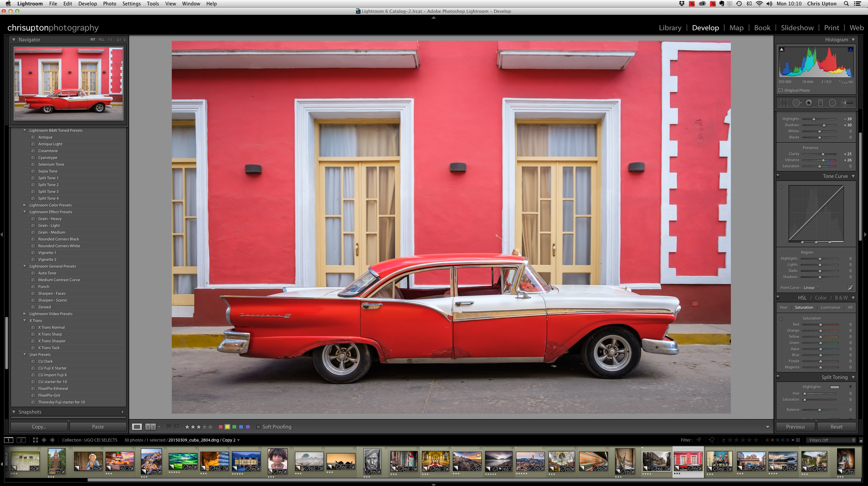The width and height of the screenshot is (868, 486).
Task: Choose the red color label swatch
Action: coord(220,427)
